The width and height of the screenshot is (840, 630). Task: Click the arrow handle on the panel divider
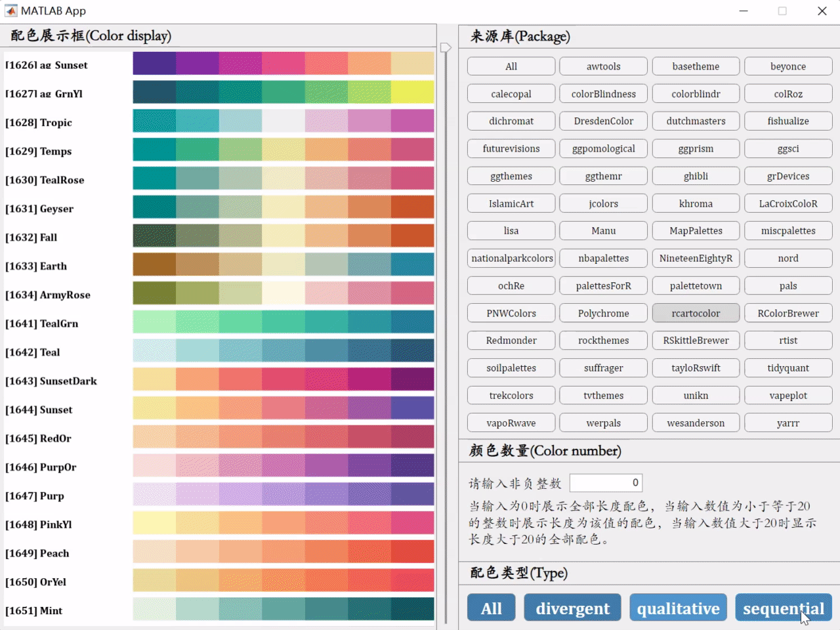point(446,47)
